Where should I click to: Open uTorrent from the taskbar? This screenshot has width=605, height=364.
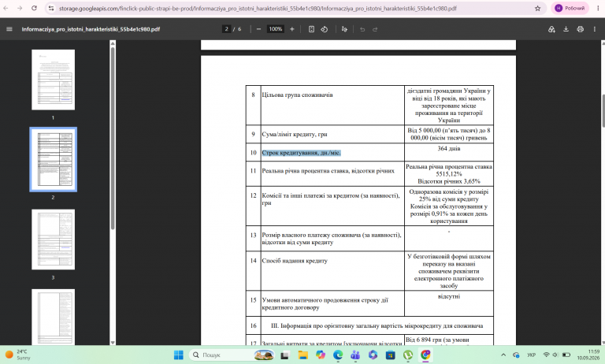click(408, 355)
